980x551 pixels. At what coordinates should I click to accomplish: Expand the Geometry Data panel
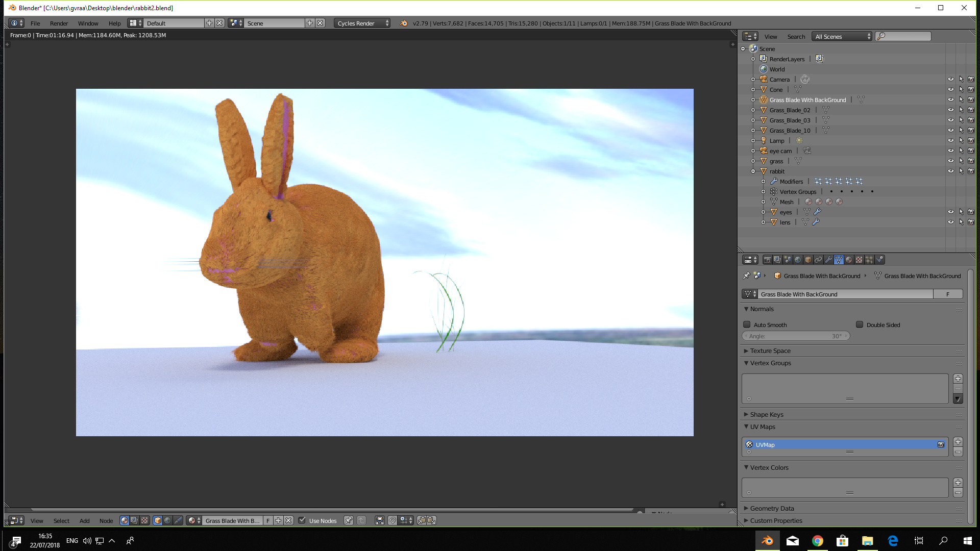[772, 509]
